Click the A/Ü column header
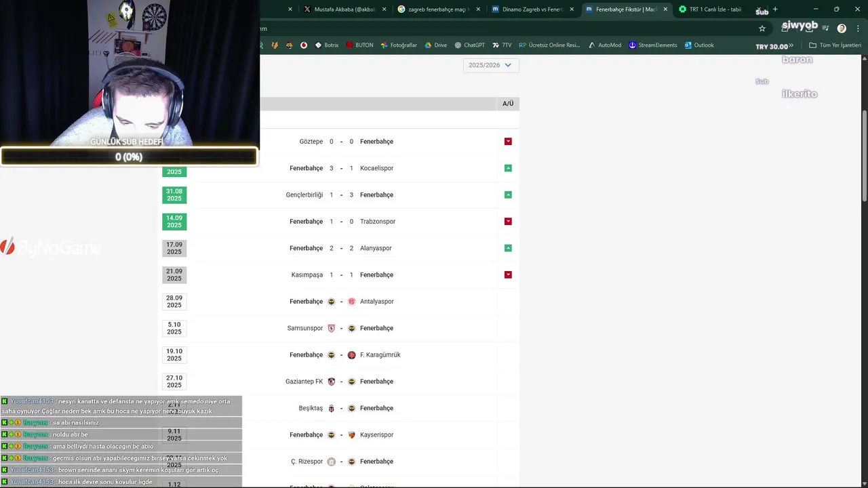 click(508, 104)
